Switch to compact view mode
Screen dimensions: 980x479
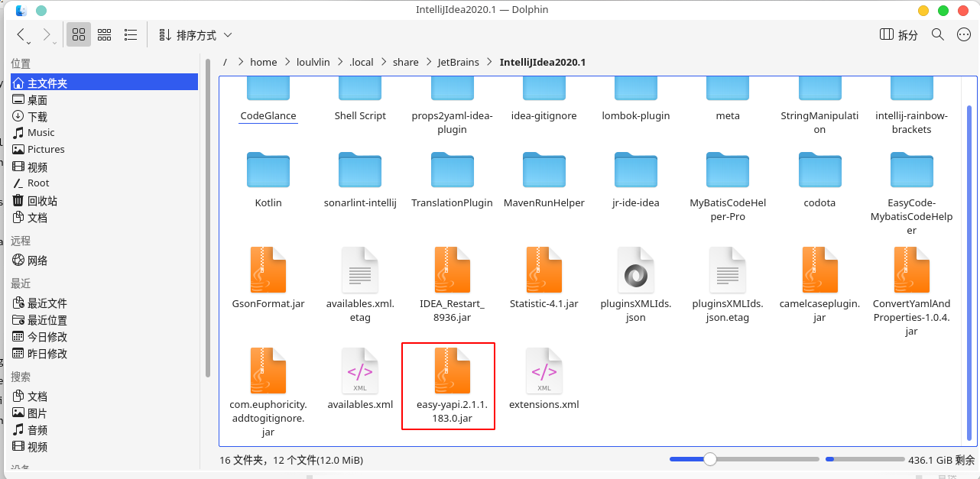[105, 34]
